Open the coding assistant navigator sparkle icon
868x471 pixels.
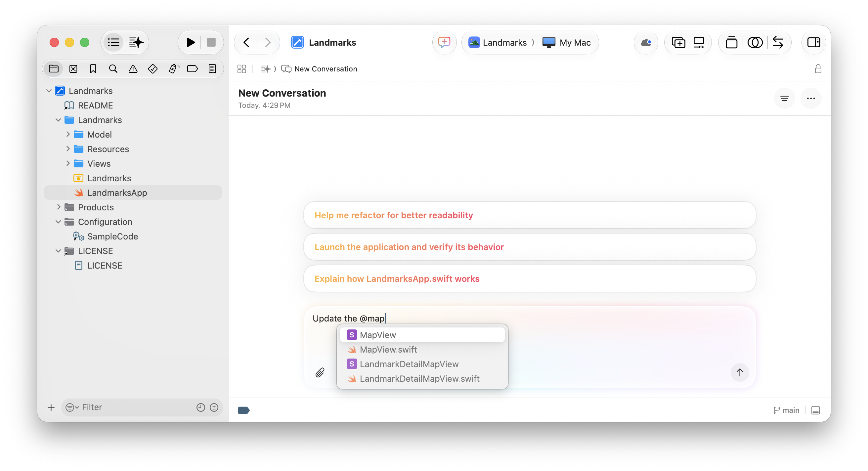coord(136,42)
